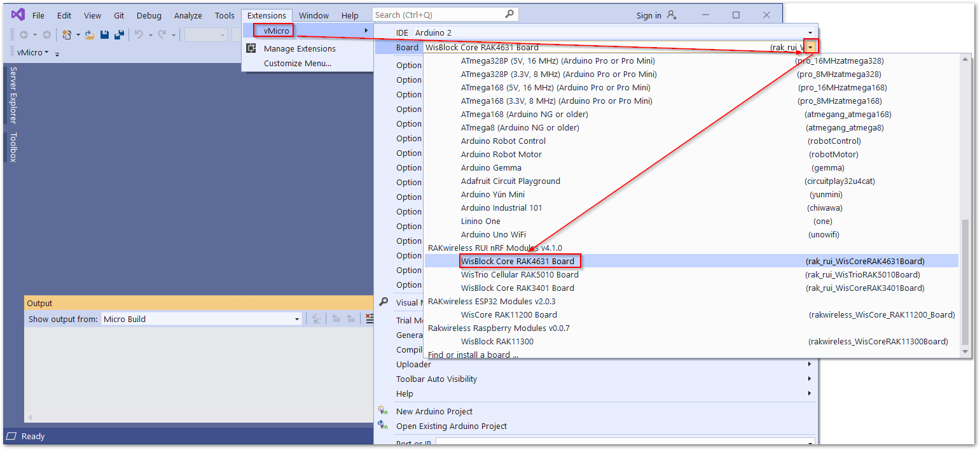Click the go to previous message icon
This screenshot has width=980, height=450.
point(336,319)
